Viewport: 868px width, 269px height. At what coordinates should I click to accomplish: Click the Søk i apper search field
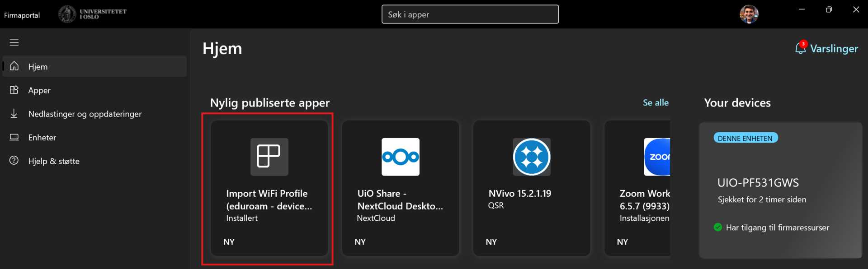[470, 14]
